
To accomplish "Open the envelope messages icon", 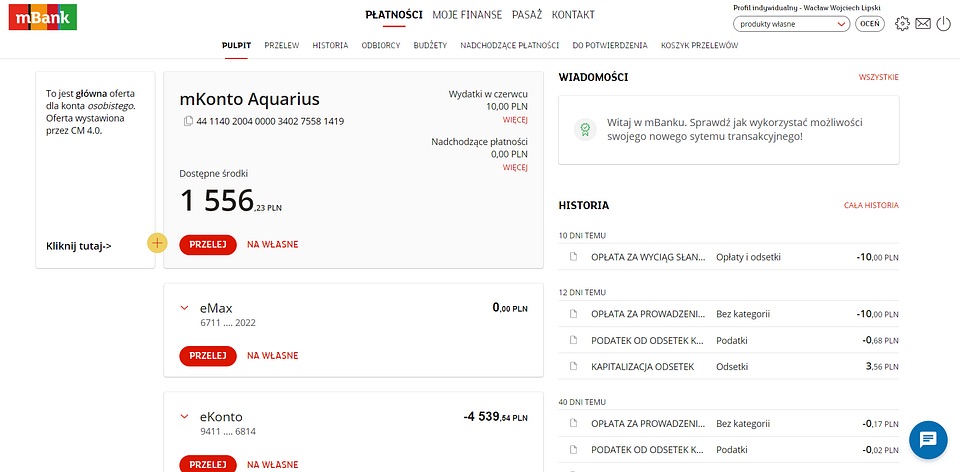I will point(923,24).
